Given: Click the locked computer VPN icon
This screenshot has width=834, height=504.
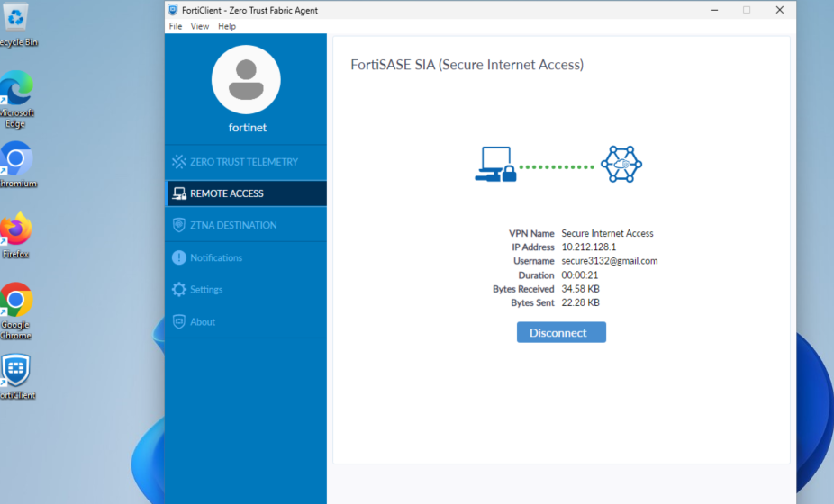Looking at the screenshot, I should (495, 165).
